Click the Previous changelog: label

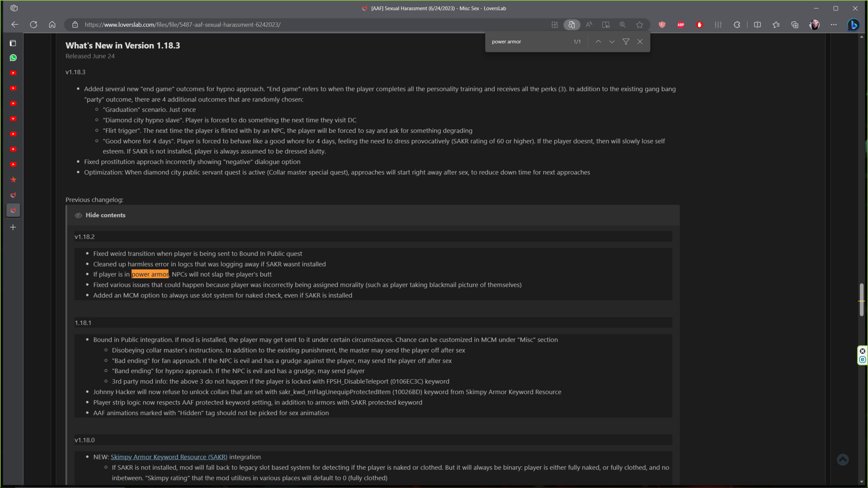(94, 200)
